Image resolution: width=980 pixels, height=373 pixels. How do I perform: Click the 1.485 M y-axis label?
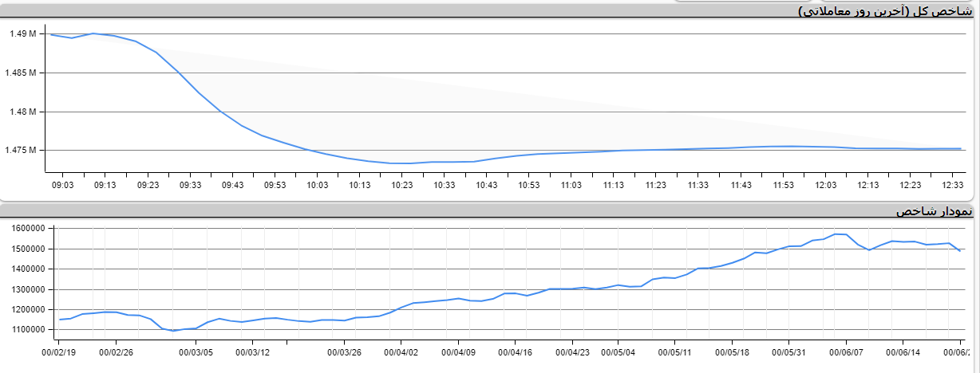[22, 73]
